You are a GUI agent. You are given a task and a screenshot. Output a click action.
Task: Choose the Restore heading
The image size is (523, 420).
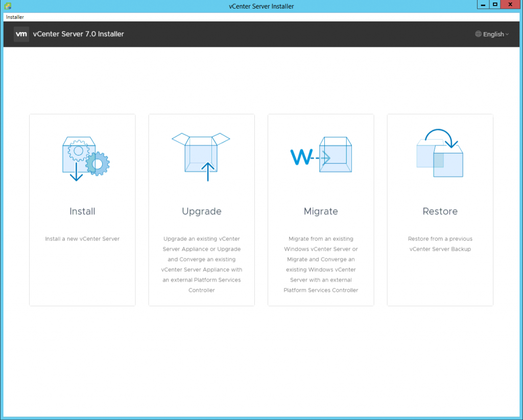(x=440, y=211)
